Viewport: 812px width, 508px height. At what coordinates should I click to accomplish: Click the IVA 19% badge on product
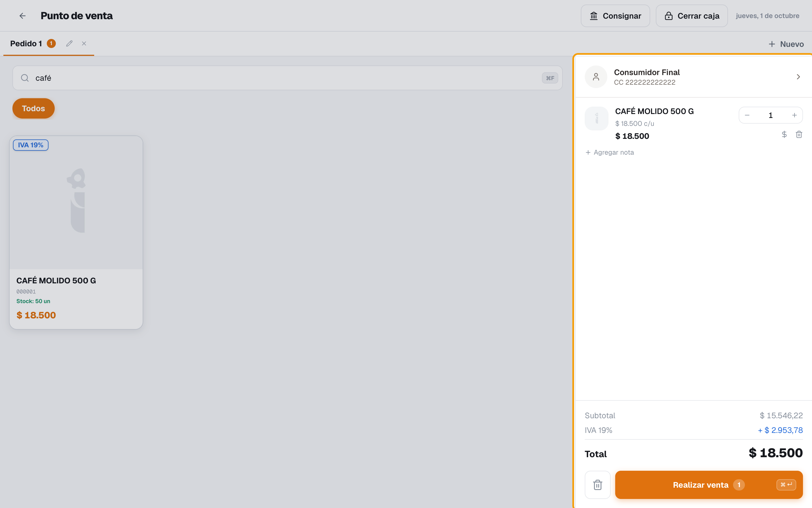(x=30, y=145)
